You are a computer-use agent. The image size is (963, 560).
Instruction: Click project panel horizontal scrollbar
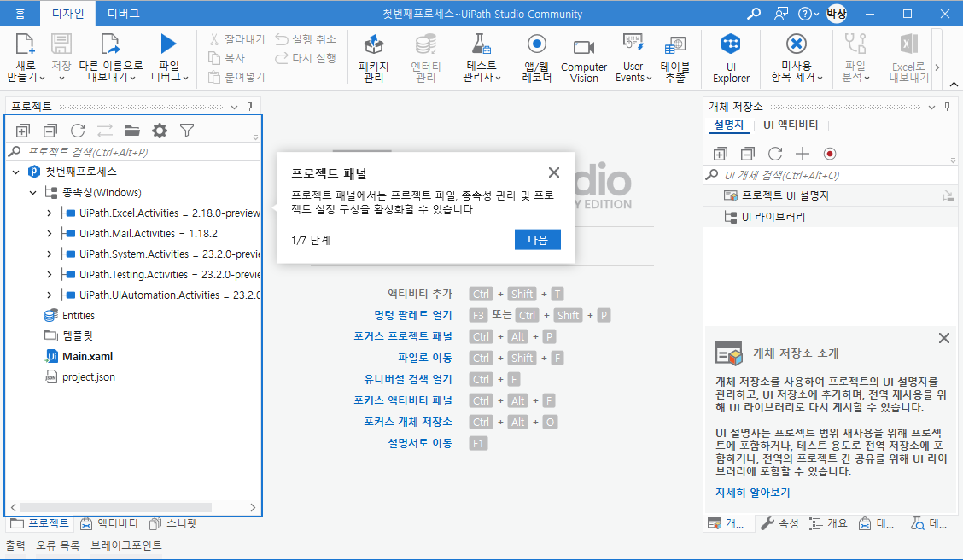(116, 507)
